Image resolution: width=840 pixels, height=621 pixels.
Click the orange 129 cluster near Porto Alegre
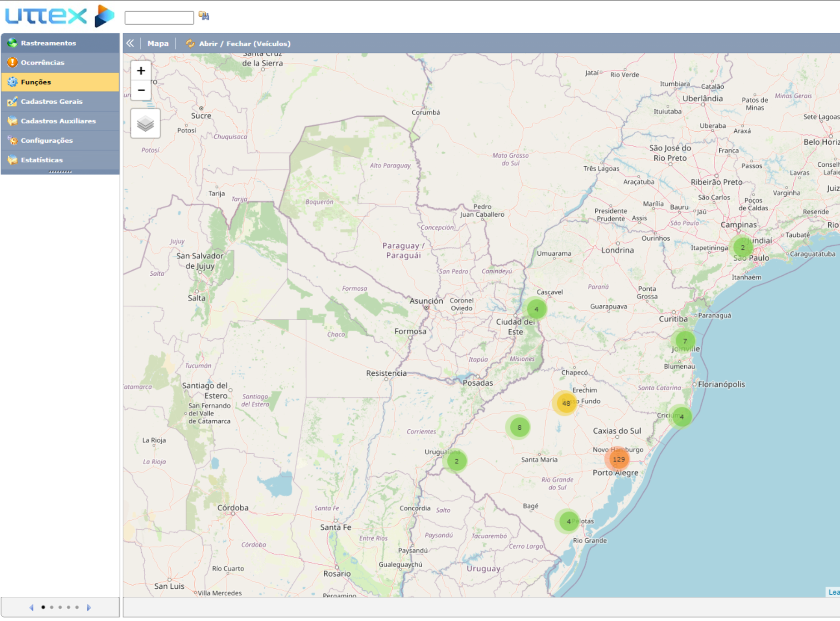click(x=618, y=459)
